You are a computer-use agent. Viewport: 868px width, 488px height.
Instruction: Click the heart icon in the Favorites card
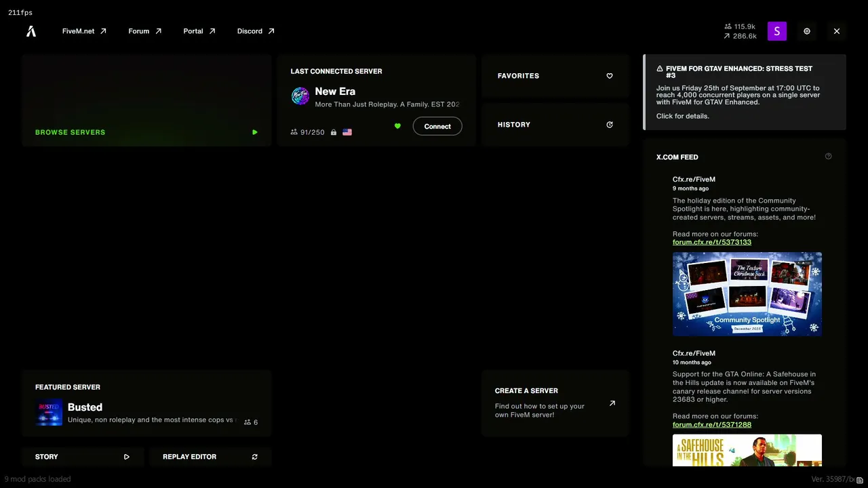(x=610, y=76)
